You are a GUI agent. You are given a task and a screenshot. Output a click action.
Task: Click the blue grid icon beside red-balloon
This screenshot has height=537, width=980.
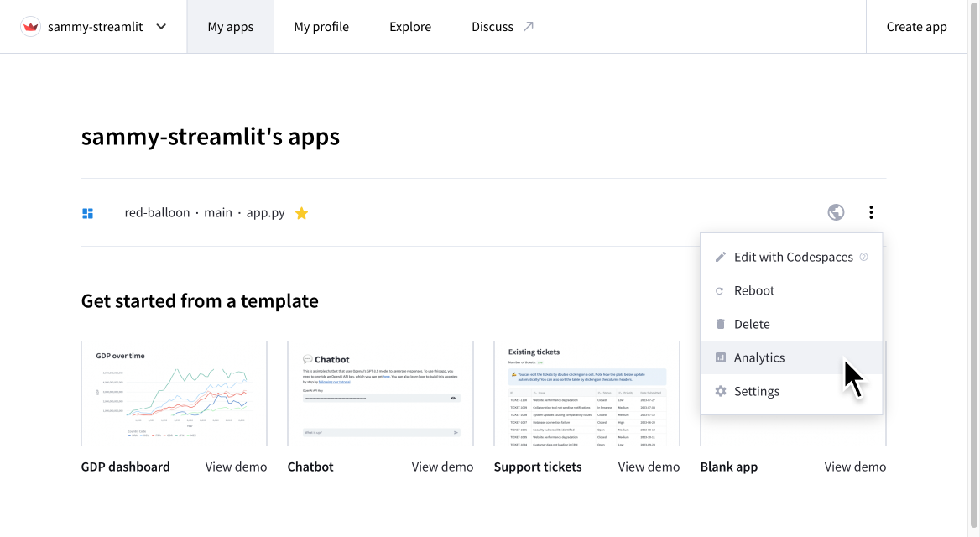pyautogui.click(x=87, y=212)
